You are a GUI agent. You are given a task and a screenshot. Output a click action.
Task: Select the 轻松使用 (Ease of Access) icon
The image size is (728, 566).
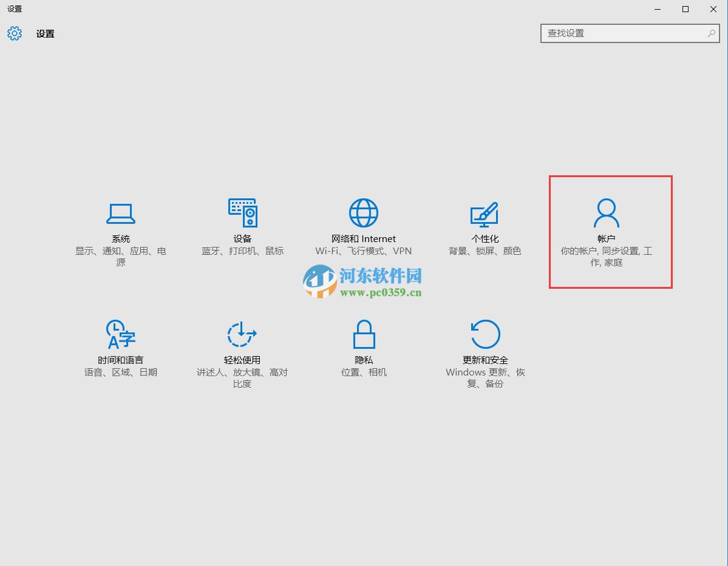click(242, 334)
